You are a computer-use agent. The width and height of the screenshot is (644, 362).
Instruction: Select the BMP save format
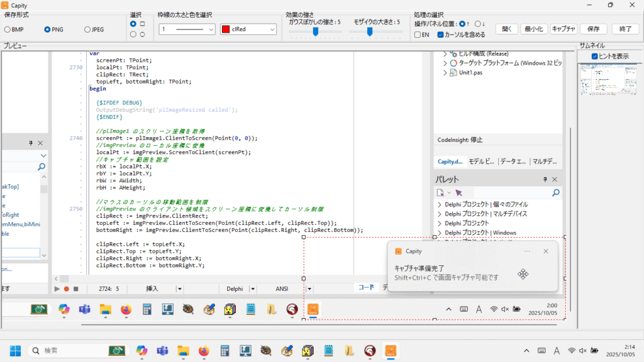pos(8,30)
